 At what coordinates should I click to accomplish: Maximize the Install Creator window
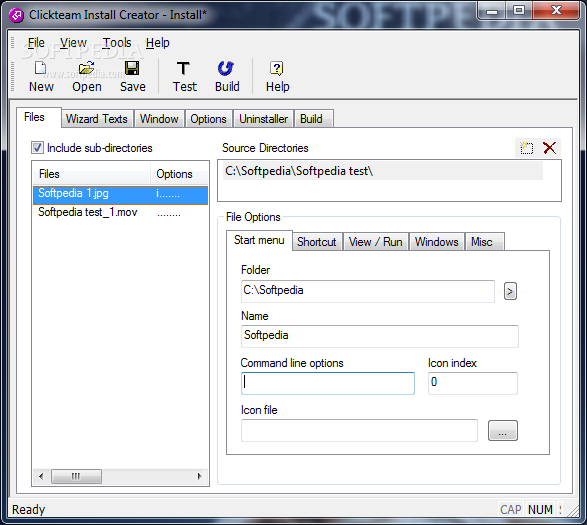coord(519,11)
